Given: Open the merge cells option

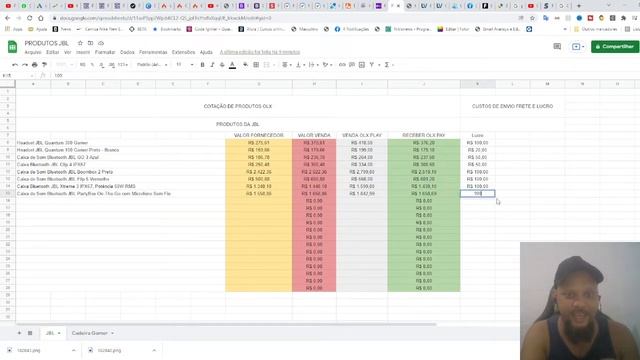Looking at the screenshot, I should (x=267, y=65).
